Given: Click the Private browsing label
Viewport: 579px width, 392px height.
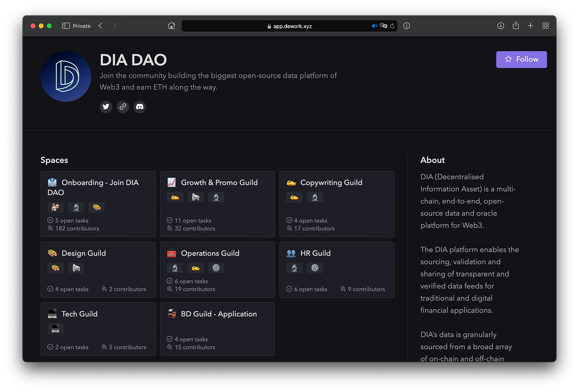Looking at the screenshot, I should 81,26.
